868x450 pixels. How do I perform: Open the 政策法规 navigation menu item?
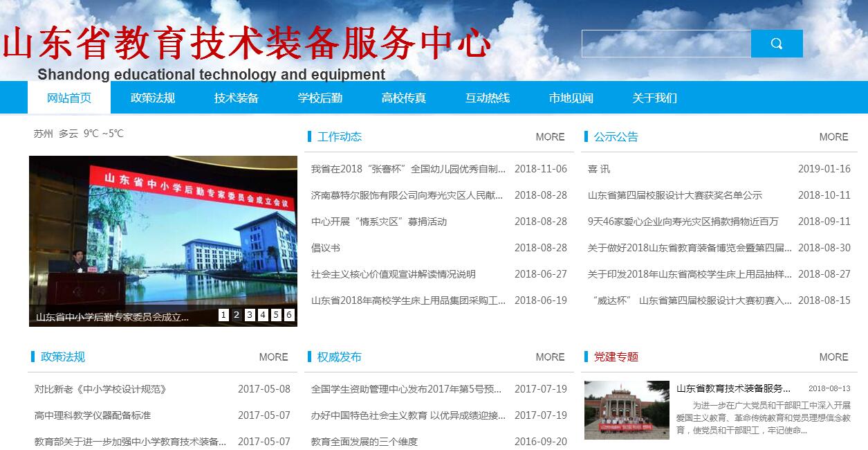tap(153, 98)
